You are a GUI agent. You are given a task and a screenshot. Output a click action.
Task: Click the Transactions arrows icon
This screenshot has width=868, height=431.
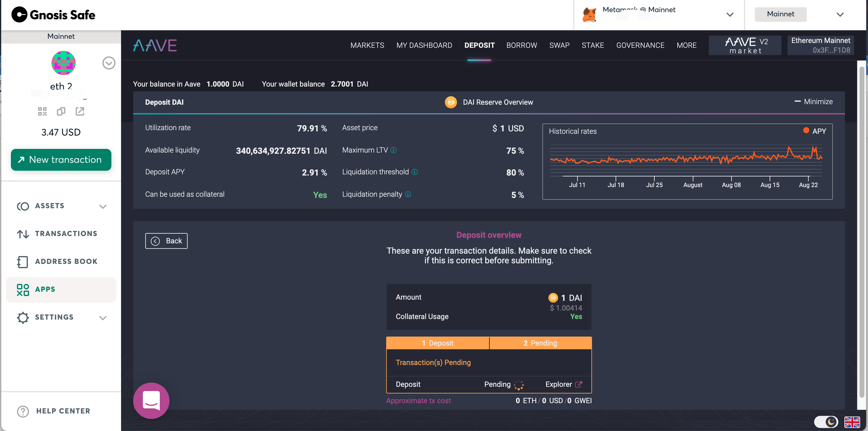(x=23, y=234)
